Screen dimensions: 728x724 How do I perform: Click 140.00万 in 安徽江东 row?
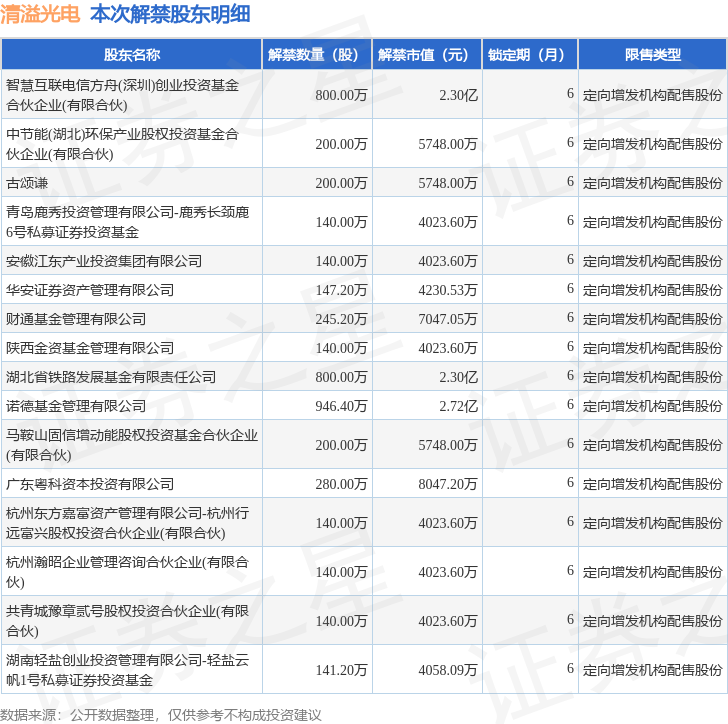[341, 261]
